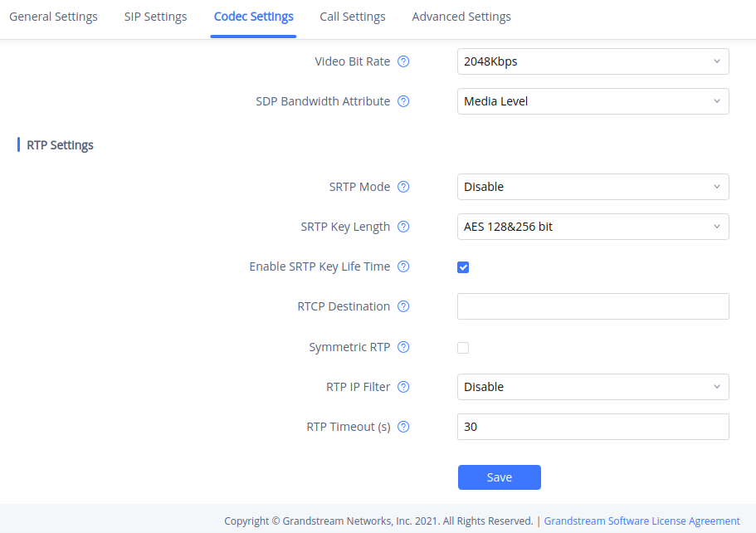The width and height of the screenshot is (756, 533).
Task: Click help icon beside SDP Bandwidth Attribute
Action: [x=403, y=101]
